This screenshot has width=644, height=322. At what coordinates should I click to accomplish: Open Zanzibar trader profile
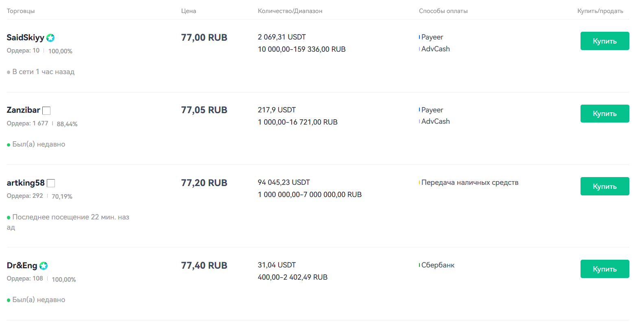click(23, 110)
